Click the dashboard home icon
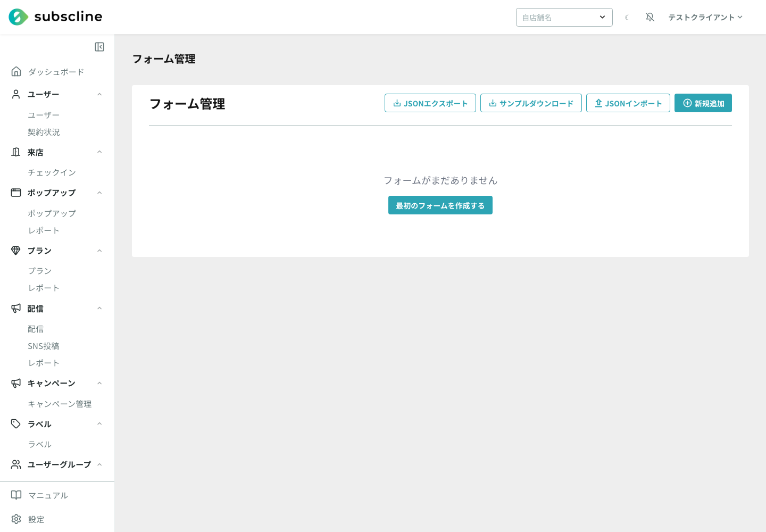766x532 pixels. pos(16,71)
